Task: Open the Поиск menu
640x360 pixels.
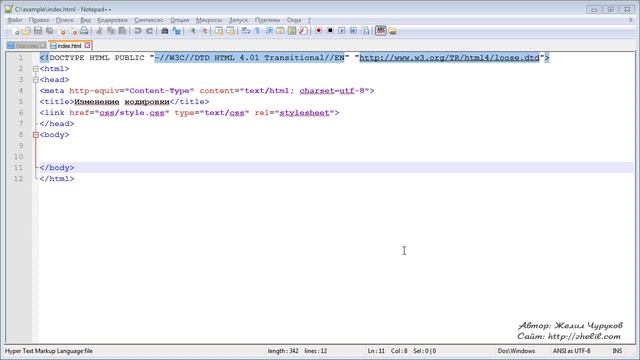Action: [x=64, y=20]
